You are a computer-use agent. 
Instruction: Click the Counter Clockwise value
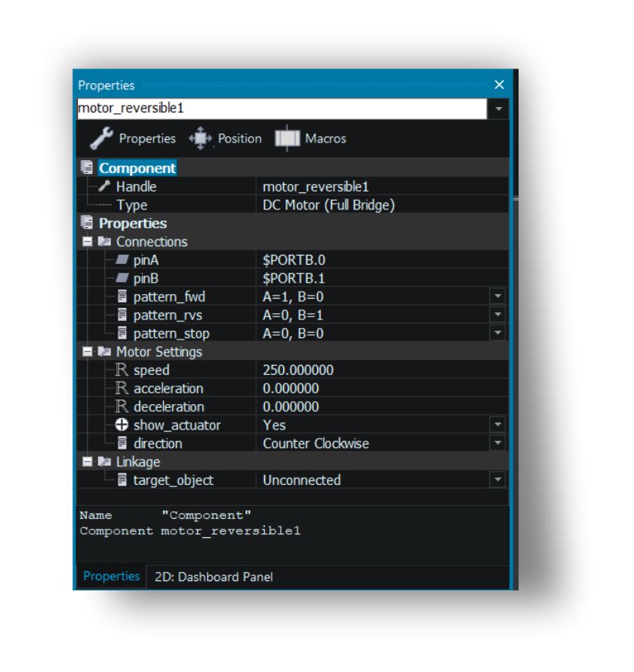coord(315,443)
